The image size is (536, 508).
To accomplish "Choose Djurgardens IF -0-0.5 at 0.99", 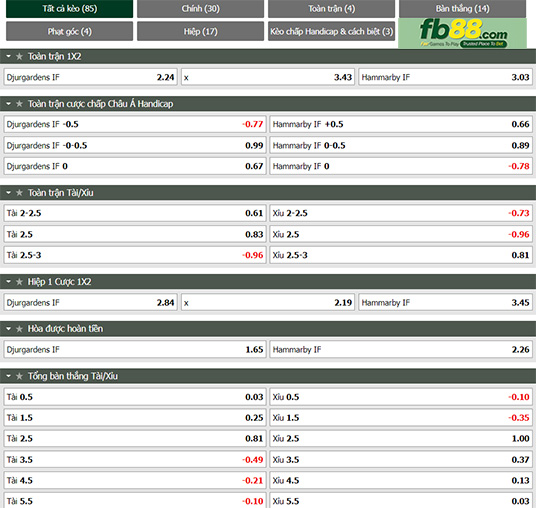I will (x=135, y=145).
